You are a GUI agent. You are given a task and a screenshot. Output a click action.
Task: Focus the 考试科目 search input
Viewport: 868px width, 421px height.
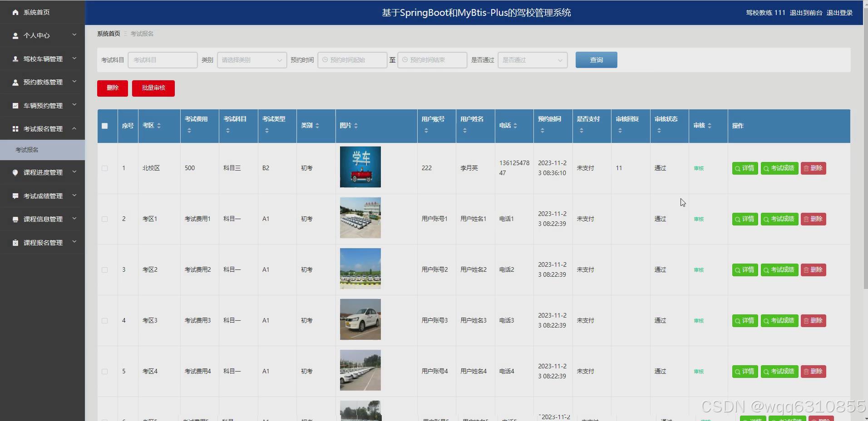pyautogui.click(x=163, y=60)
